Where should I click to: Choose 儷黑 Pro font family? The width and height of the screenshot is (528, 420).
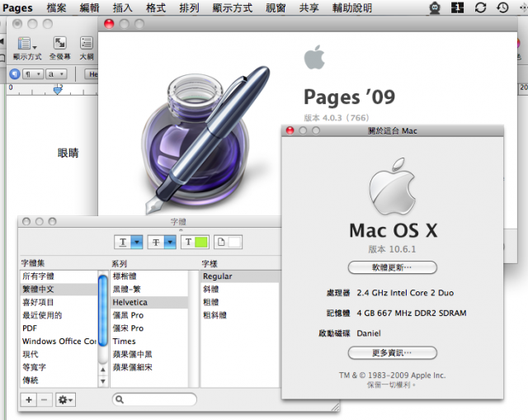coord(149,315)
